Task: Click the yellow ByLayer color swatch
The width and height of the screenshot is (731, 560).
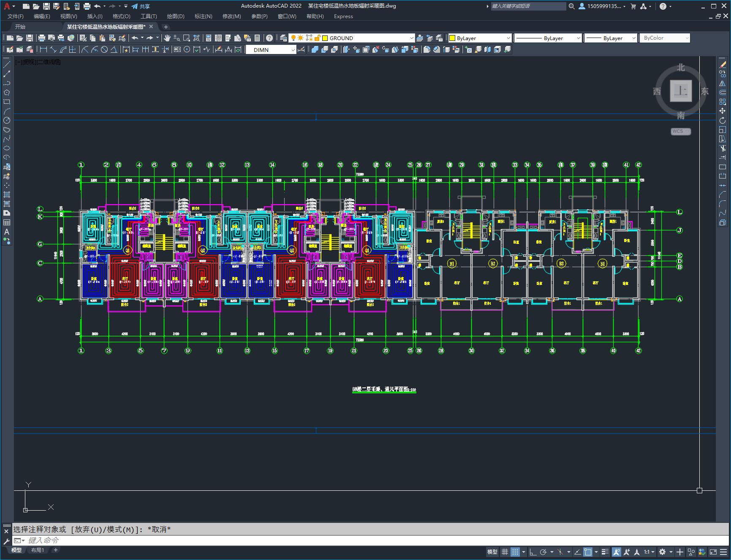Action: click(x=452, y=38)
